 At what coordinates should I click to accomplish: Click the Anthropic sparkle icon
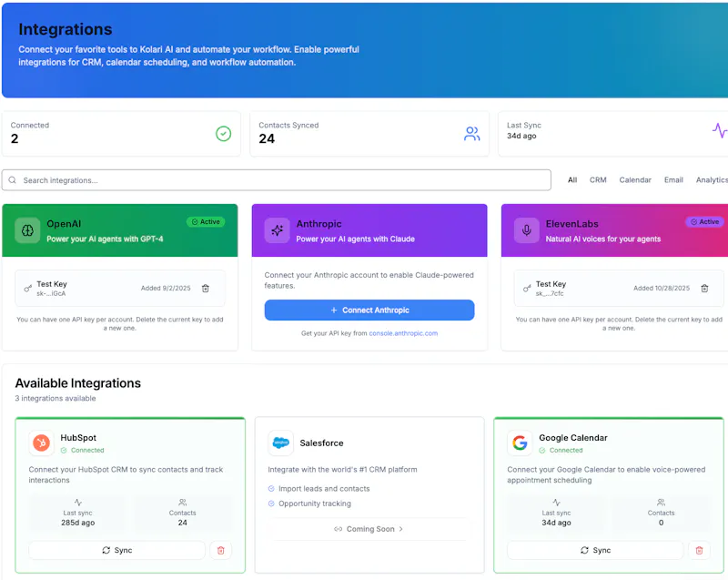click(x=278, y=229)
